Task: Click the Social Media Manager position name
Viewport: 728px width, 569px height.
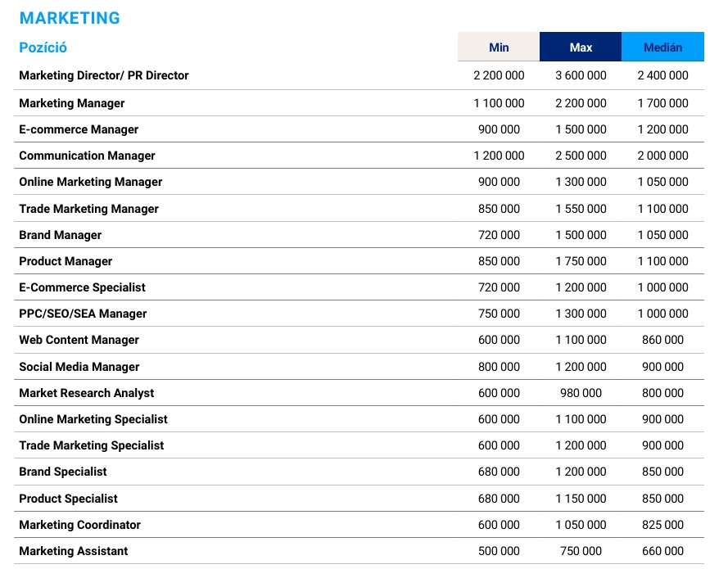Action: point(79,367)
